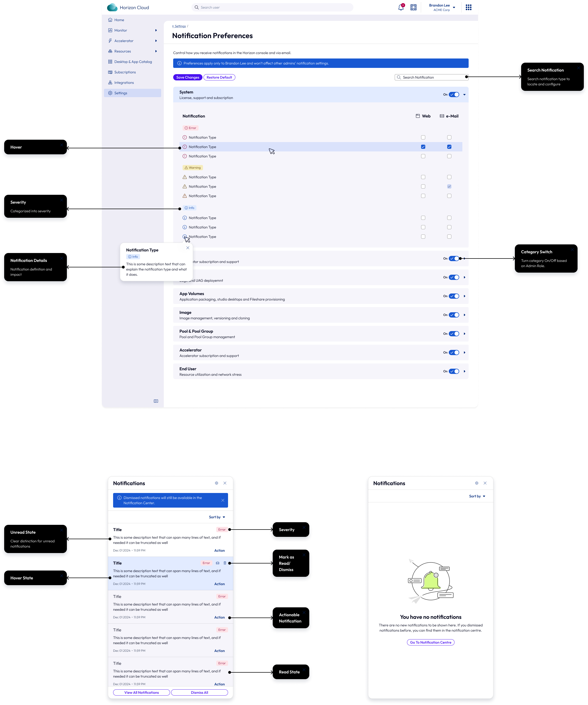Open settings gear in empty Notifications panel
Viewport: 588px width, 705px height.
[476, 483]
